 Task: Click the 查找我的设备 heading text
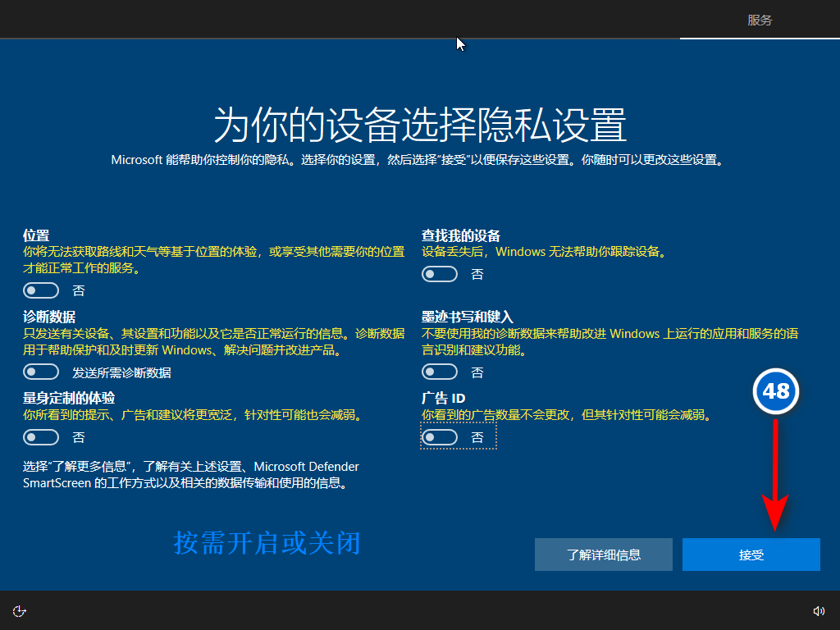pyautogui.click(x=461, y=235)
